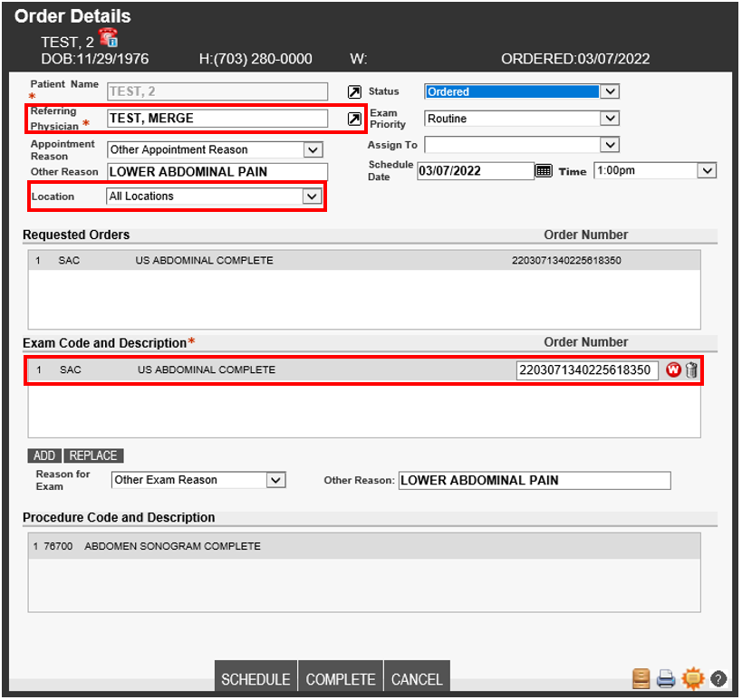
Task: Click the Other Reason field beside Reason for Exam
Action: tap(535, 481)
